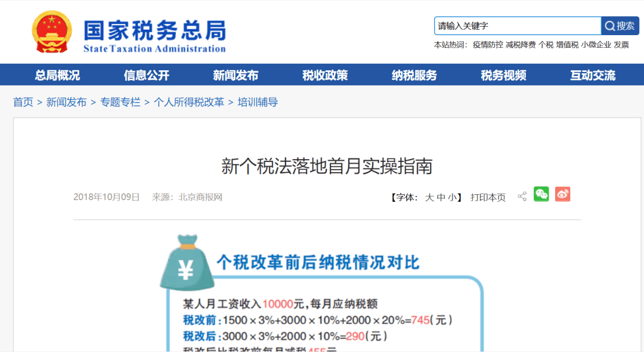Open the 税务视频 nav item

point(504,75)
